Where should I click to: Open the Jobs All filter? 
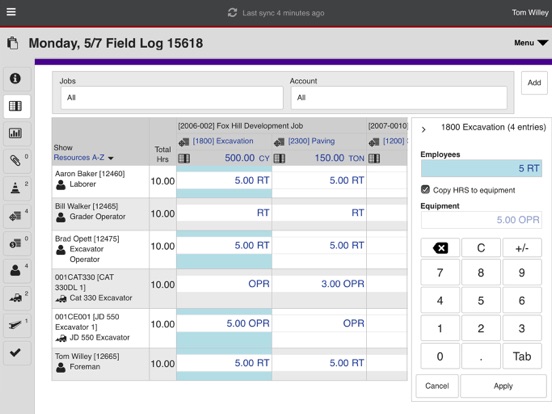pyautogui.click(x=172, y=98)
